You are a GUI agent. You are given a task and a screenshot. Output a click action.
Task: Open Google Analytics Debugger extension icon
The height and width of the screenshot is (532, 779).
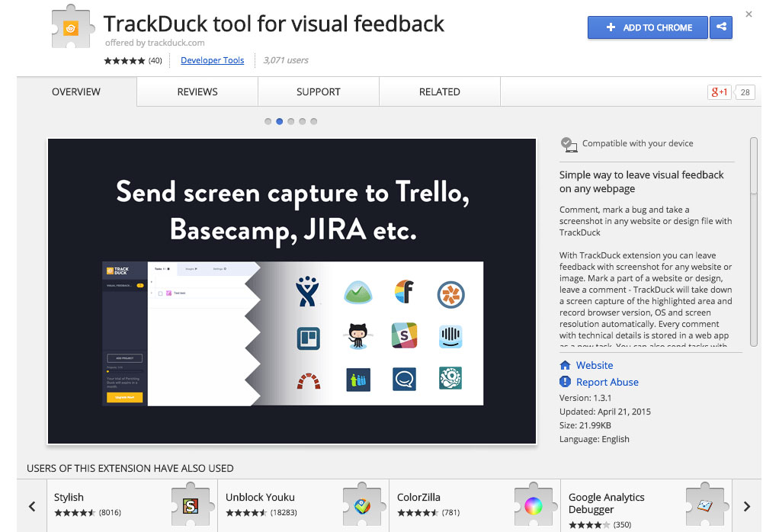click(x=704, y=505)
